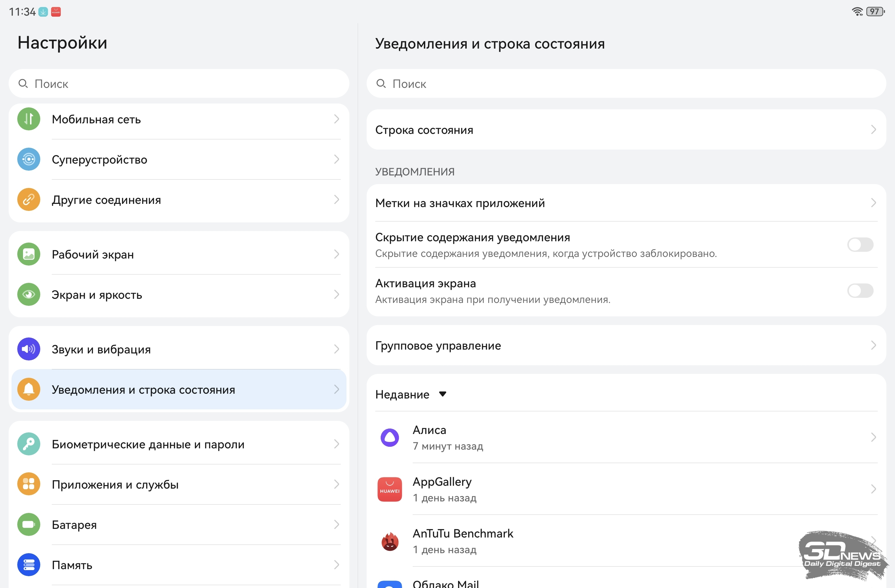895x588 pixels.
Task: Click the notifications panel Поиск field
Action: pyautogui.click(x=626, y=83)
